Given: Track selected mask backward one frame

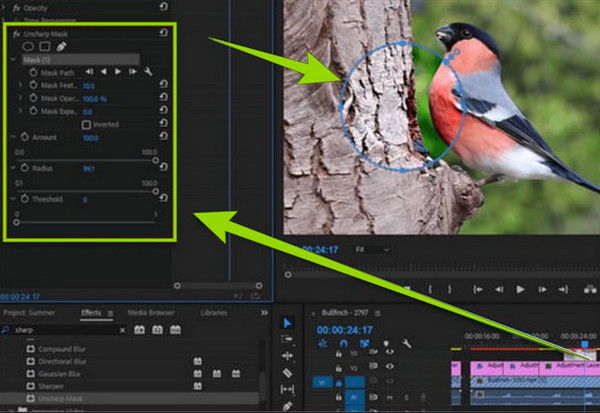Looking at the screenshot, I should 89,72.
